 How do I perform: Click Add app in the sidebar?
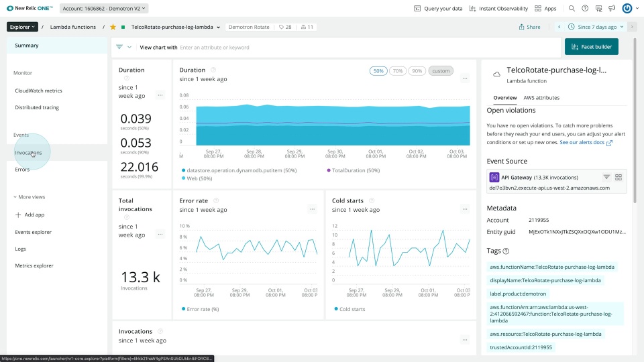click(56, 215)
